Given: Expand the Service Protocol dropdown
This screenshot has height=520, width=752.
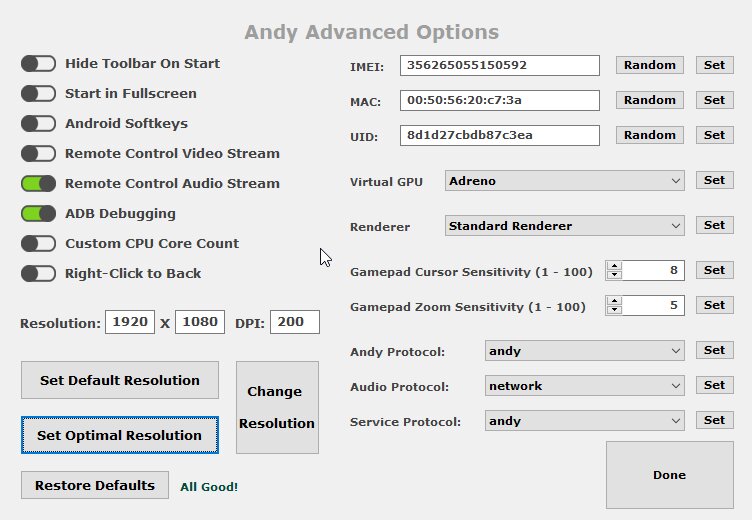Looking at the screenshot, I should coord(585,421).
